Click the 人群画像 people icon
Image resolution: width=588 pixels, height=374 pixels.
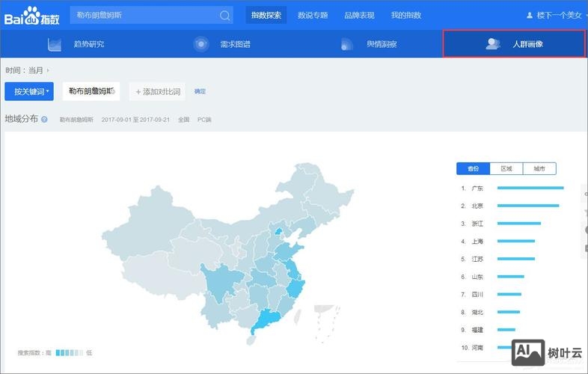[x=493, y=44]
